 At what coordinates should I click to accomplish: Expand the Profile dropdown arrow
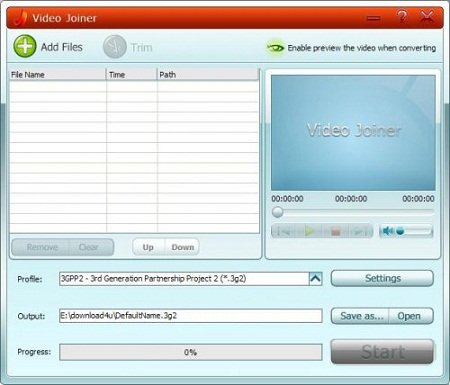(x=316, y=279)
